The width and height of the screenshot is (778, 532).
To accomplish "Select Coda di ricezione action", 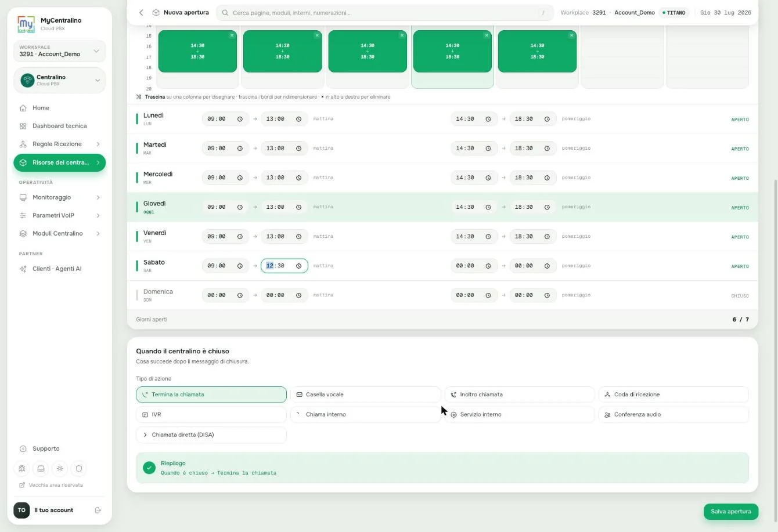I will point(673,395).
